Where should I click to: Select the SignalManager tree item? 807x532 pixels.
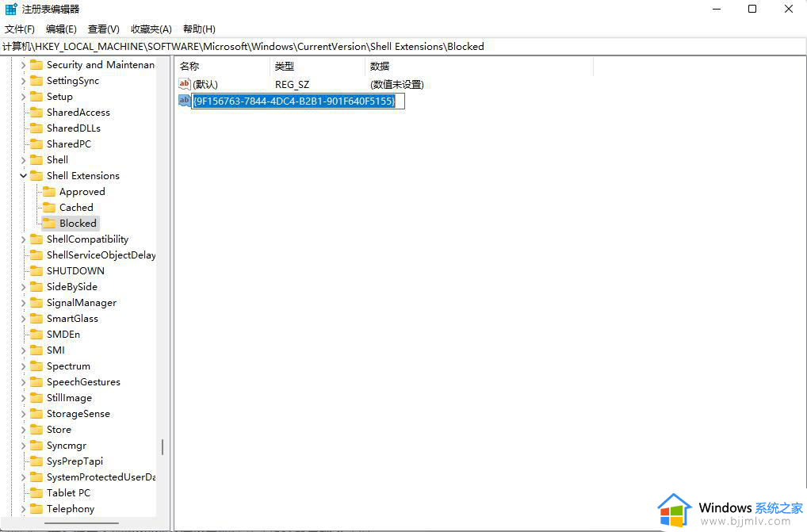click(x=82, y=303)
